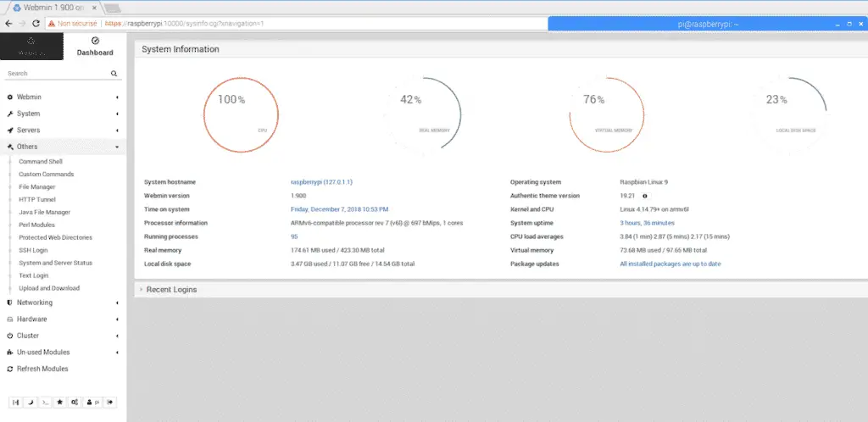Click the Others menu icon

[x=10, y=147]
